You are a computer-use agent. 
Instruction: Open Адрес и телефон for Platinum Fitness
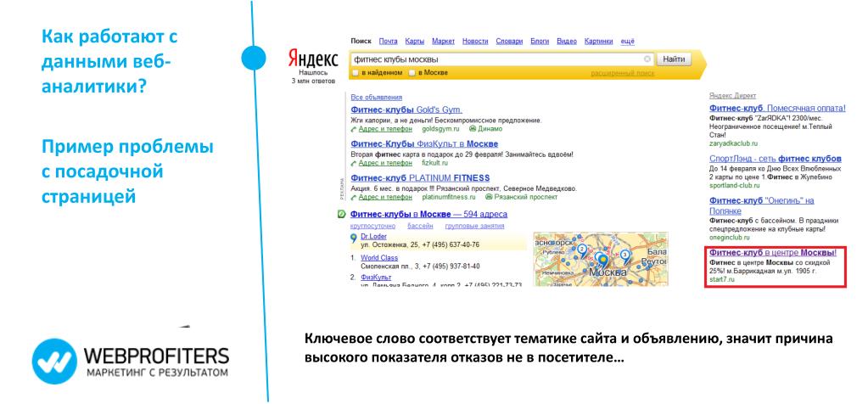click(385, 197)
